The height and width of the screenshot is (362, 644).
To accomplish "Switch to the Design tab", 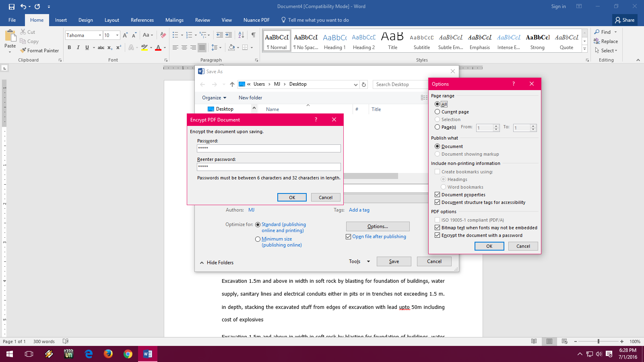I will tap(85, 20).
